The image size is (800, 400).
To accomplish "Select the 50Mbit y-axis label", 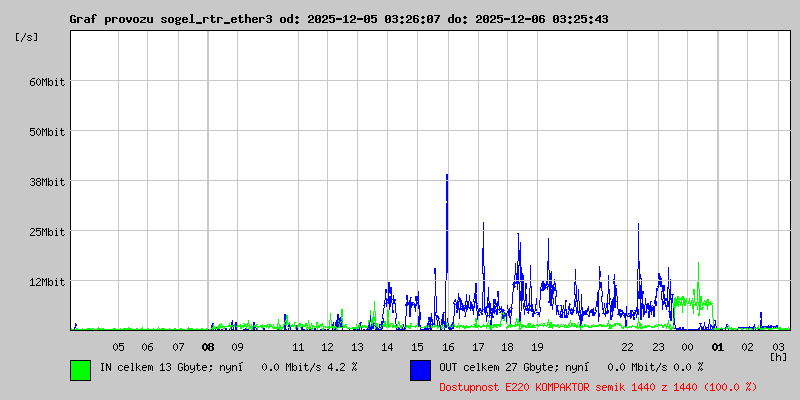I will pyautogui.click(x=46, y=132).
